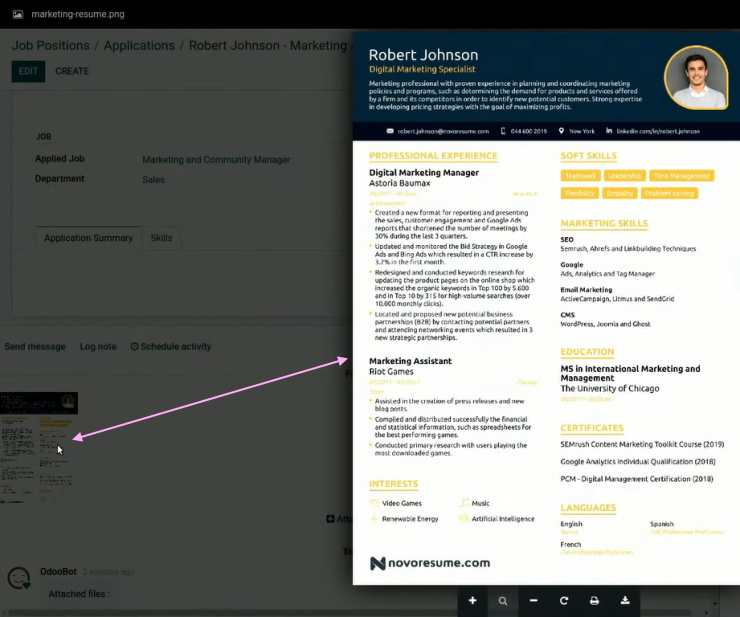Viewport: 740px width, 617px height.
Task: Click the clock icon on Schedule activity
Action: coord(135,347)
